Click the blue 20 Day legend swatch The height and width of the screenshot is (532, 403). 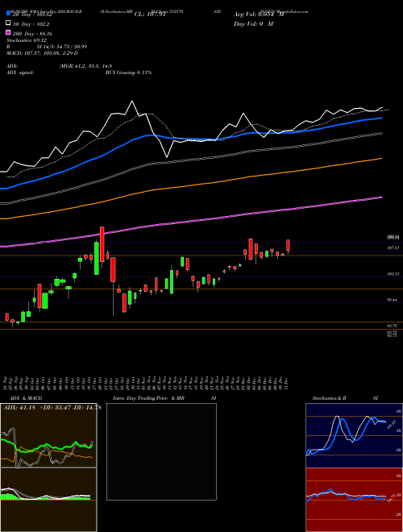(8, 15)
